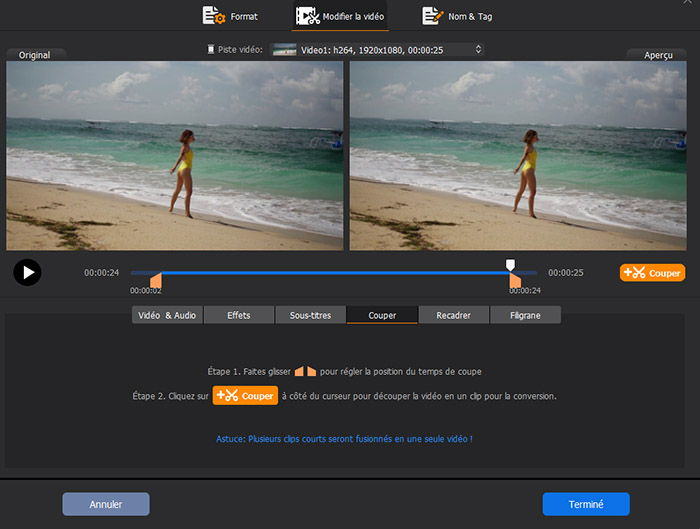Click the left trim handle icon in Étape 1

click(x=300, y=371)
